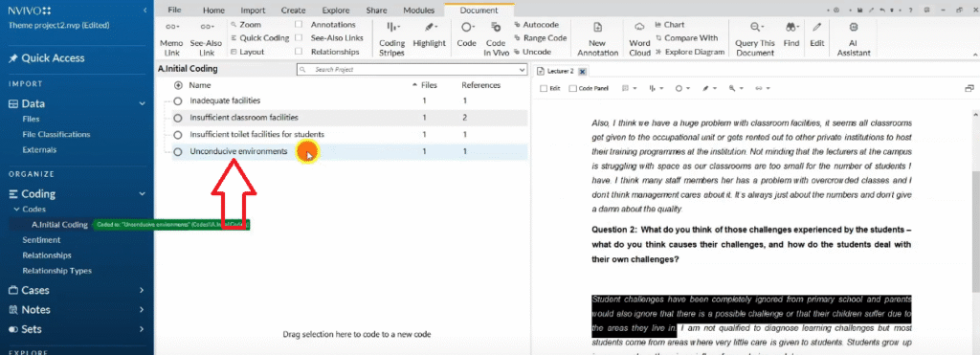Click the Code ribbon button
Viewport: 980px width, 355px height.
[466, 34]
